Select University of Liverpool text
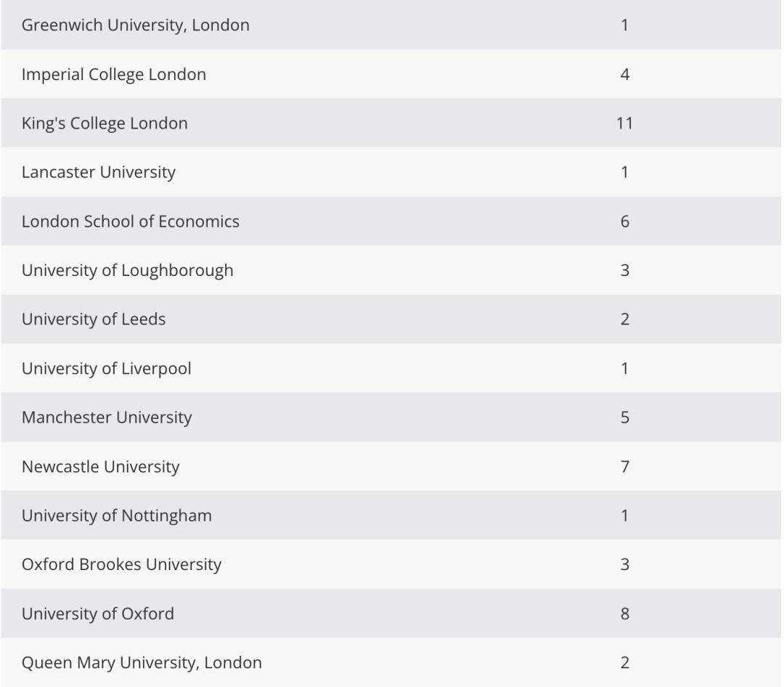 (106, 368)
